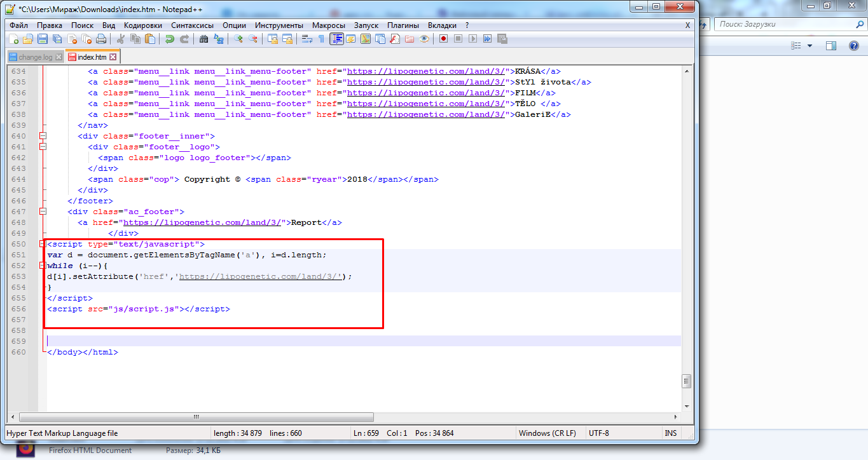
Task: Click the New file toolbar icon
Action: click(x=14, y=39)
